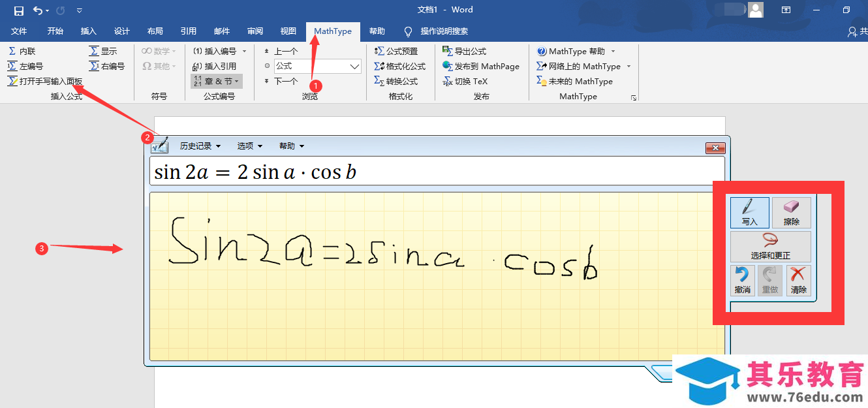This screenshot has width=868, height=408.
Task: Click the recognized formula preview area
Action: 437,172
